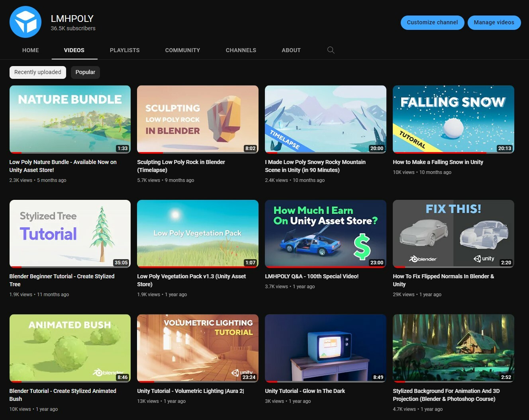Screen dimensions: 529x420
Task: Switch to the HOME tab
Action: pyautogui.click(x=30, y=50)
